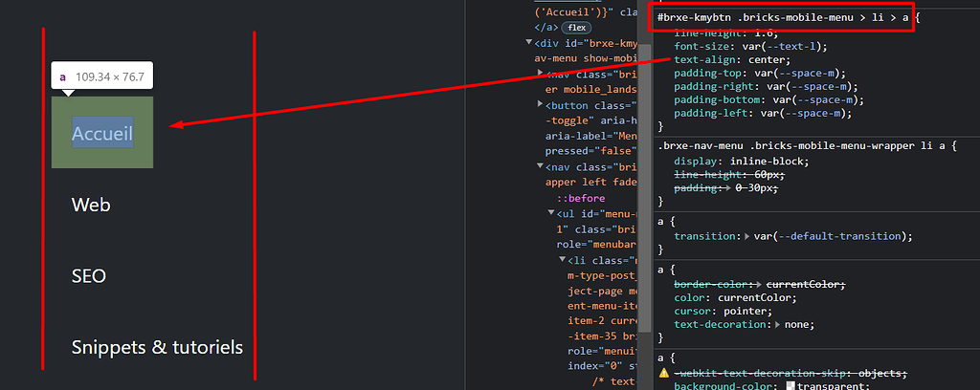Open the Snippets & tutoriels link
980x390 pixels.
coord(157,348)
